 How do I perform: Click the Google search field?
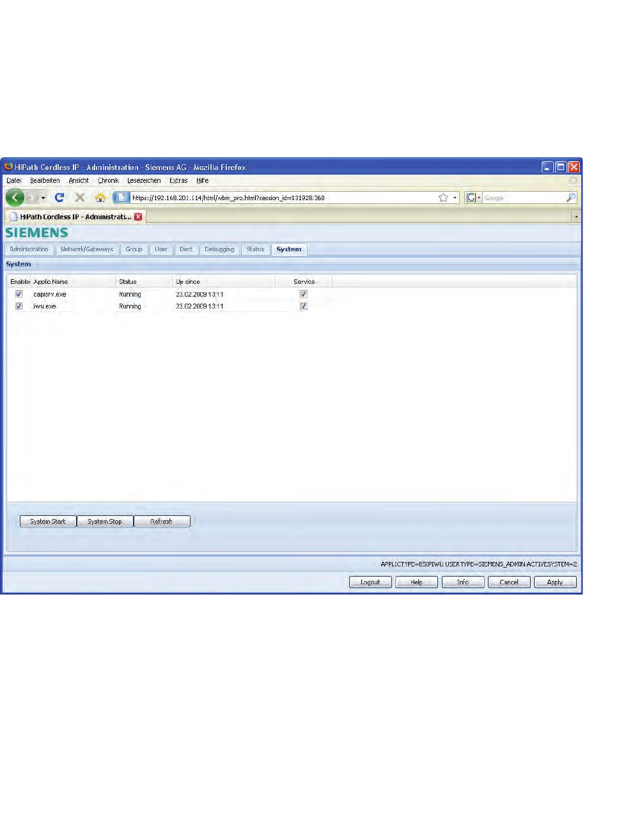pos(524,198)
